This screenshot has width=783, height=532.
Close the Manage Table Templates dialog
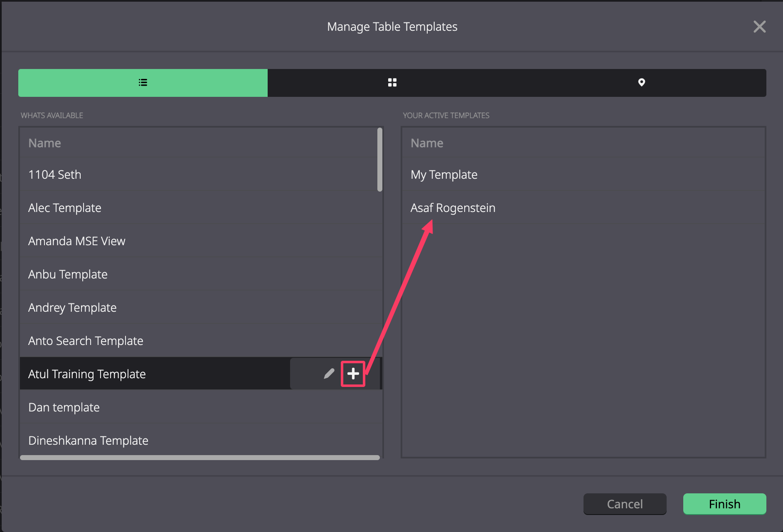click(760, 27)
